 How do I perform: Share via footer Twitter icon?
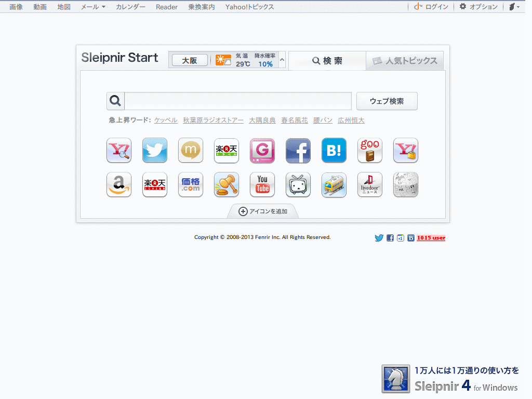tap(379, 238)
